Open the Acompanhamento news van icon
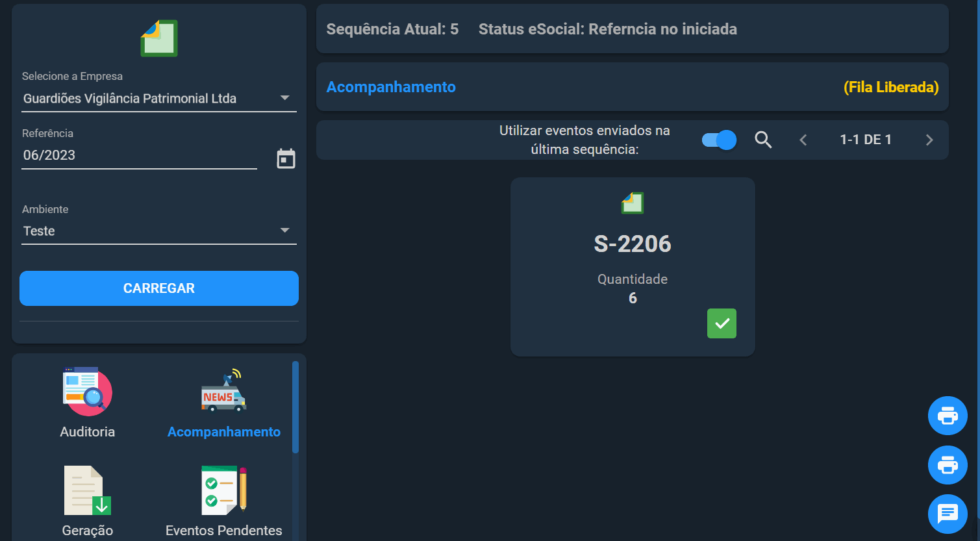The image size is (980, 541). [x=224, y=390]
